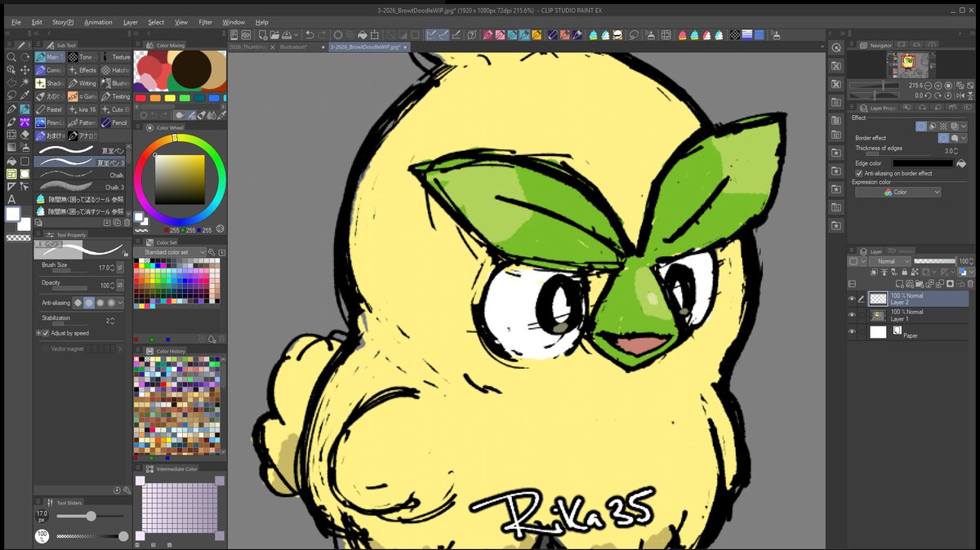The width and height of the screenshot is (980, 550).
Task: Expand the Brush Size options dropdown
Action: [x=121, y=267]
